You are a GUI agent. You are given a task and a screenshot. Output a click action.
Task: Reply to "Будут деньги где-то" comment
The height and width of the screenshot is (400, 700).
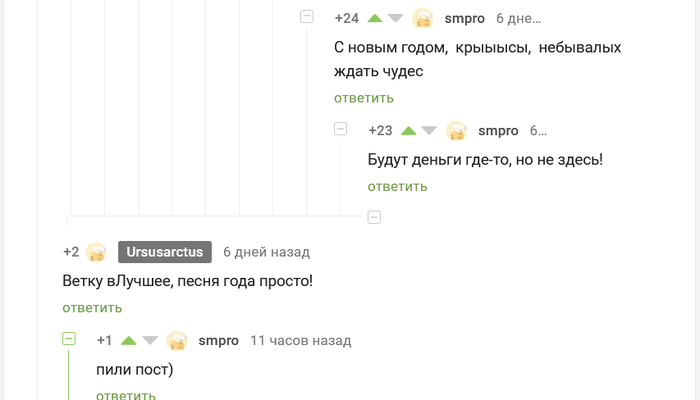[397, 186]
